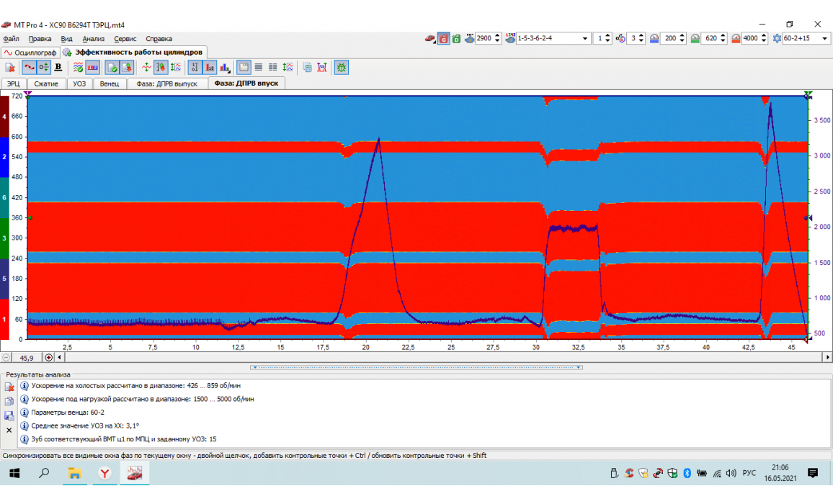Increase the 2900 RPM spinner value
The width and height of the screenshot is (833, 504).
pyautogui.click(x=497, y=35)
